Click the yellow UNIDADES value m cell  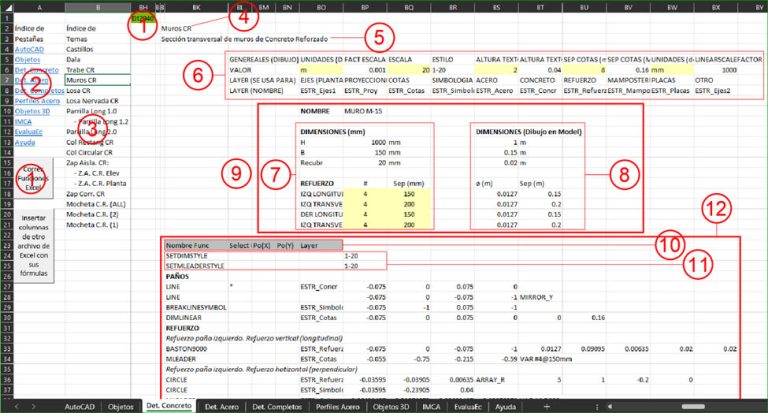[x=321, y=70]
